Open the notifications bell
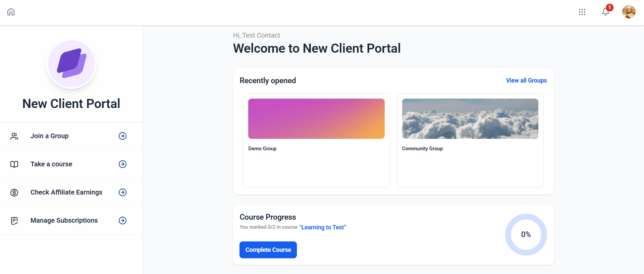Viewport: 644px width, 274px height. [605, 12]
